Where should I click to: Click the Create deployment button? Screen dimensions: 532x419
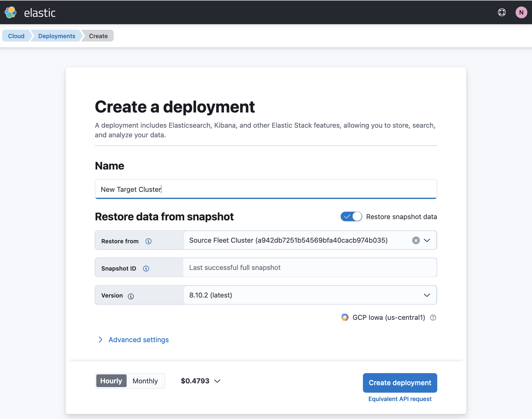click(400, 383)
